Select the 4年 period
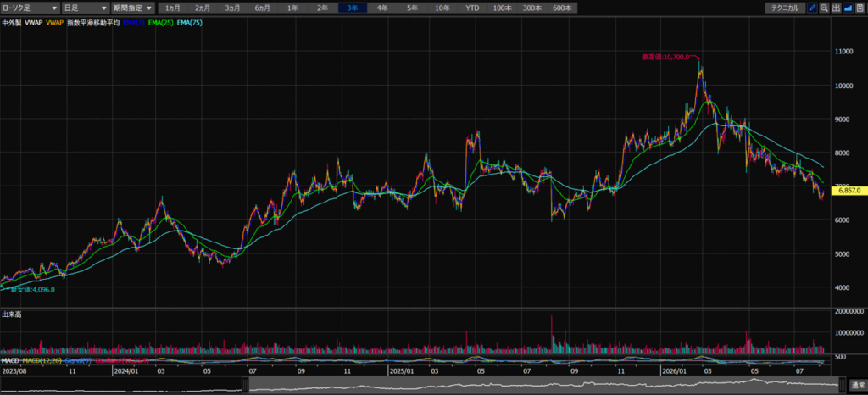The height and width of the screenshot is (395, 868). tap(382, 8)
